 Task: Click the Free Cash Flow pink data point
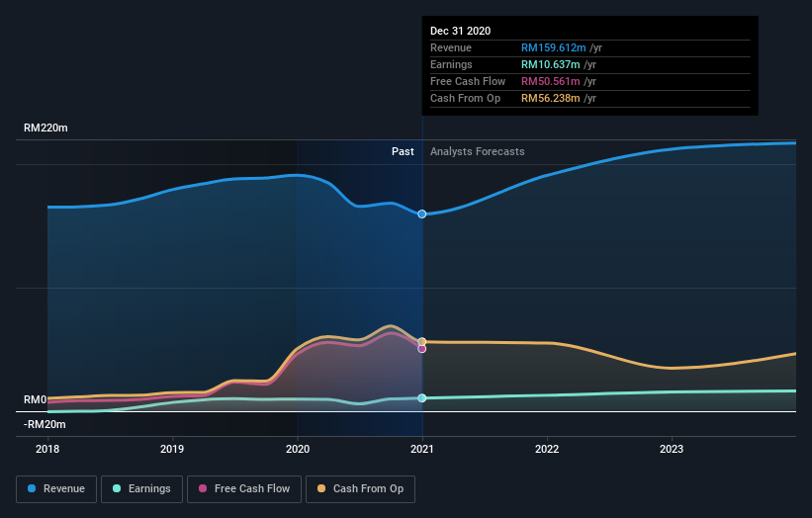point(422,349)
